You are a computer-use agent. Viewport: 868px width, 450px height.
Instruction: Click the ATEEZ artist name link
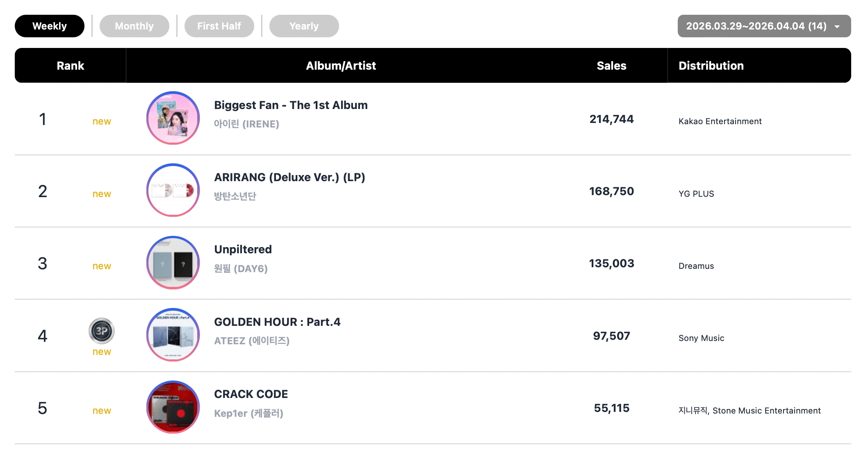click(252, 341)
